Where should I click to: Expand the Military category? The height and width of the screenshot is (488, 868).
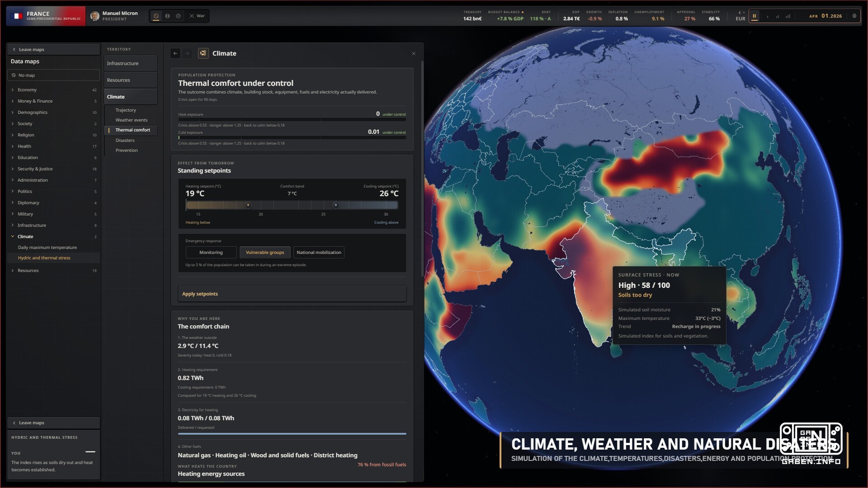pos(54,214)
